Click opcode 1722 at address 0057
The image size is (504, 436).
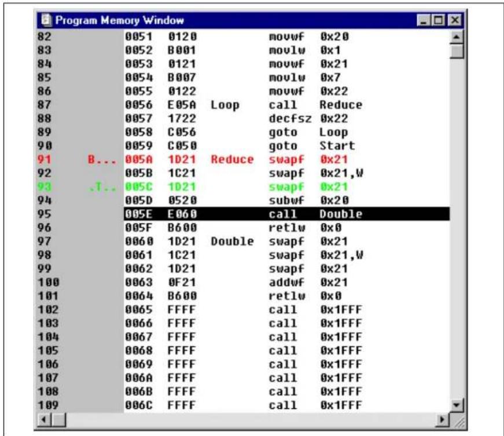pos(182,118)
